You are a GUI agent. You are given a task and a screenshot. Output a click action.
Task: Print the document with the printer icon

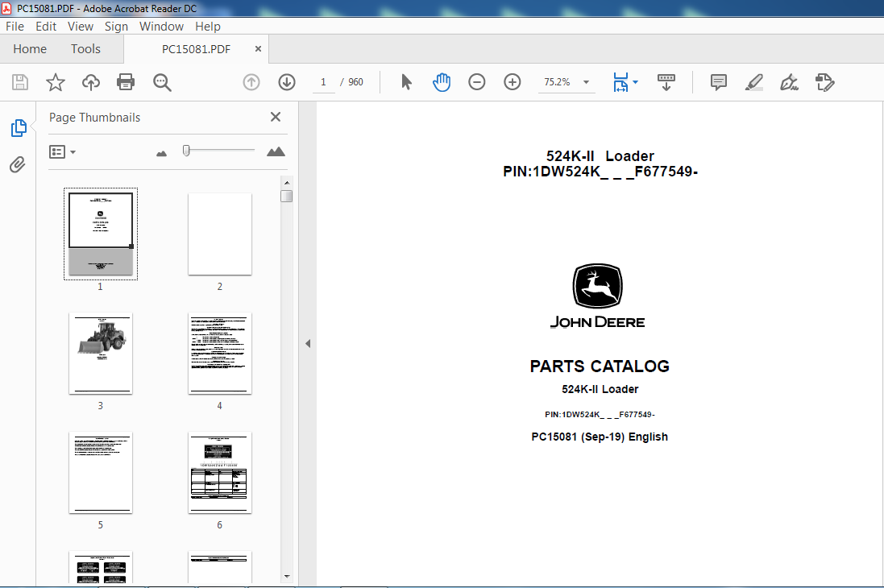point(126,82)
